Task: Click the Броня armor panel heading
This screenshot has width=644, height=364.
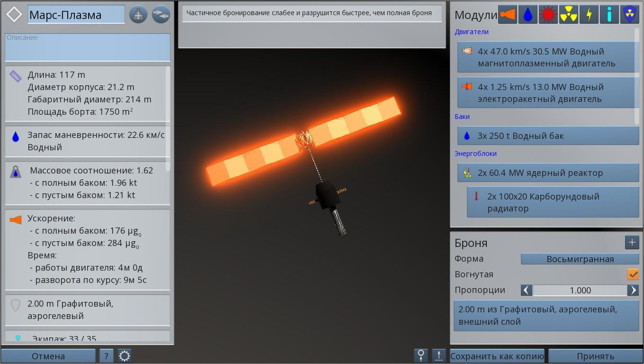Action: pos(471,243)
